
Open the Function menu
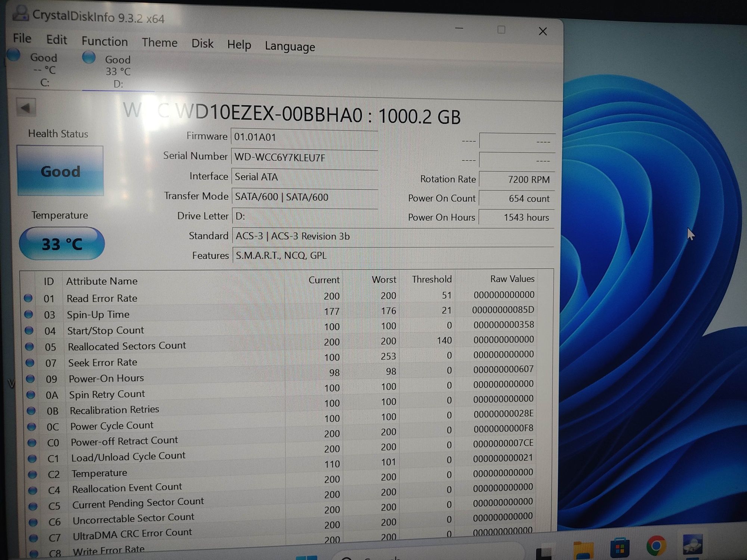pyautogui.click(x=105, y=41)
